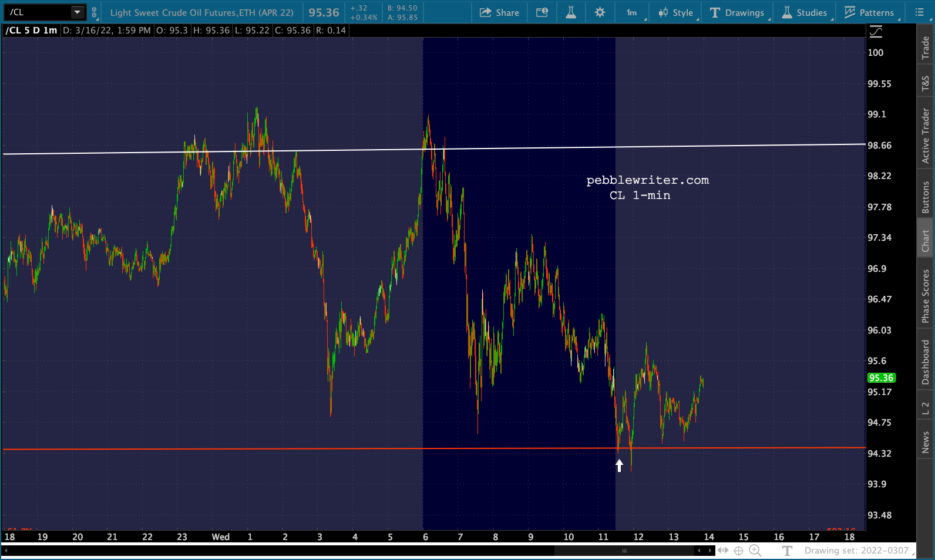Click the O: 95.3 open price readout
Image resolution: width=935 pixels, height=560 pixels.
click(x=172, y=31)
